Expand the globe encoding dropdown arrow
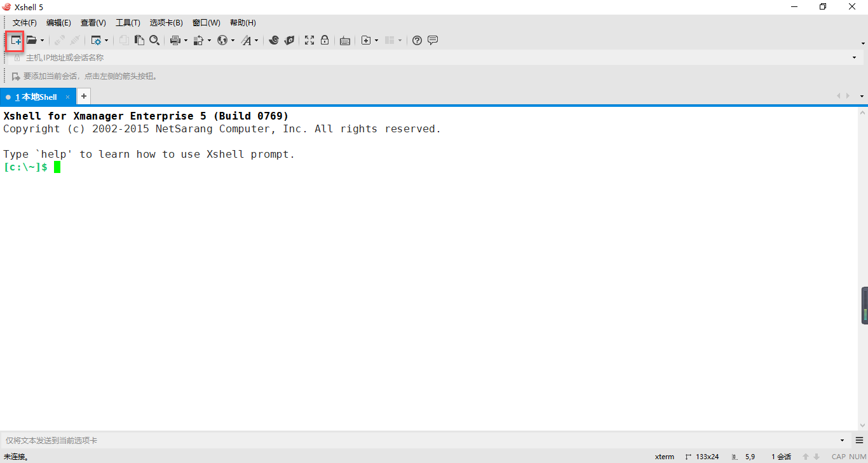 point(233,41)
